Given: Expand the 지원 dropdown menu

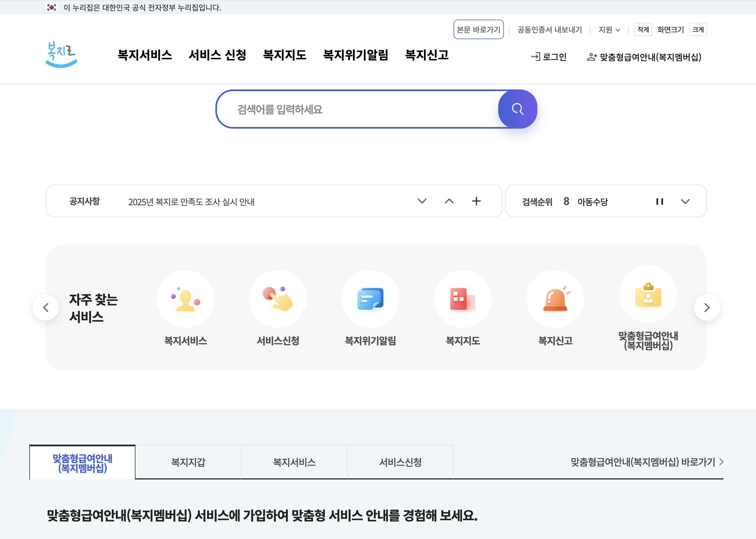Looking at the screenshot, I should (609, 30).
